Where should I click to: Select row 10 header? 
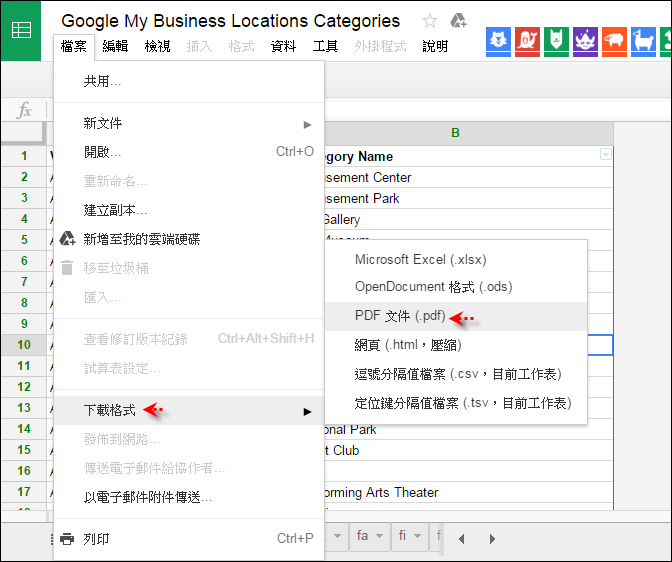(24, 345)
